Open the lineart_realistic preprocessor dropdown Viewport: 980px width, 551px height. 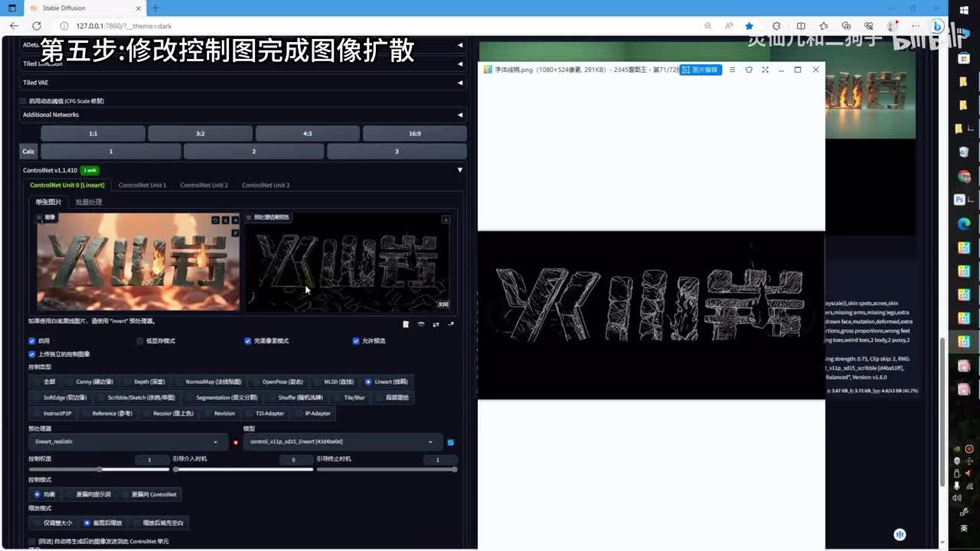[x=126, y=442]
